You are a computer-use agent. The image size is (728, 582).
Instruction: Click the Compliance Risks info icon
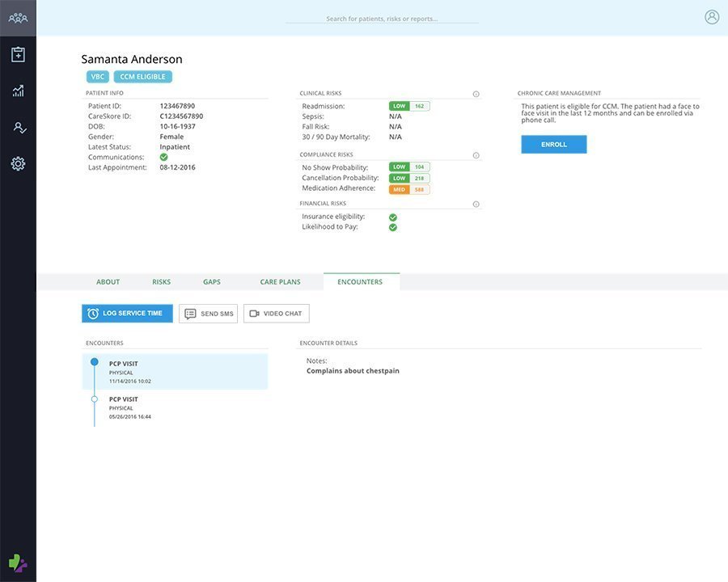476,155
